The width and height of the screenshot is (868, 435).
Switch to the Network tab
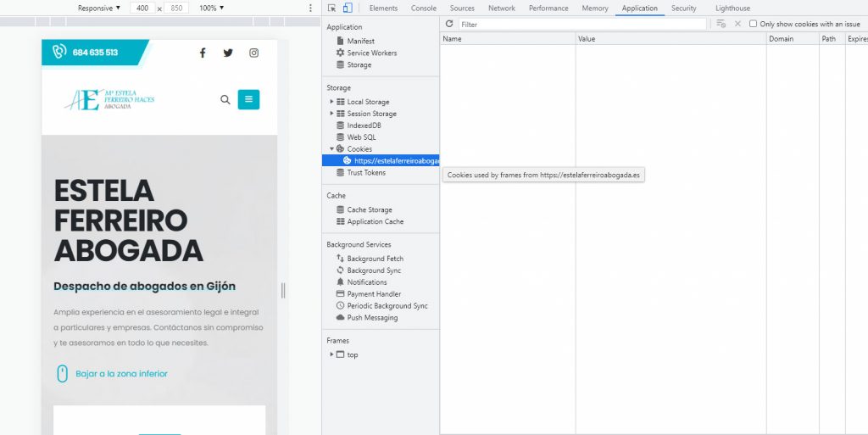pos(502,8)
